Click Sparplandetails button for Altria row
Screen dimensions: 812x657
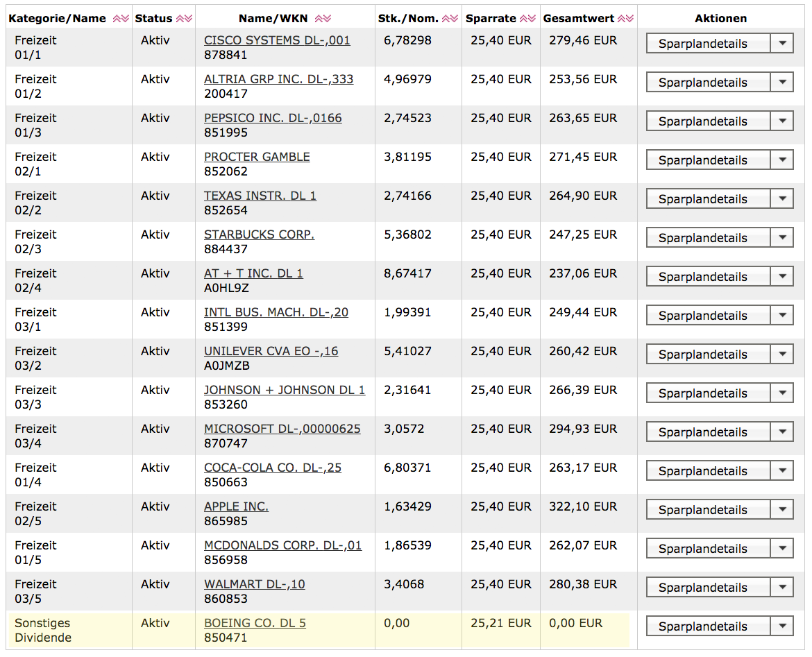[x=708, y=83]
